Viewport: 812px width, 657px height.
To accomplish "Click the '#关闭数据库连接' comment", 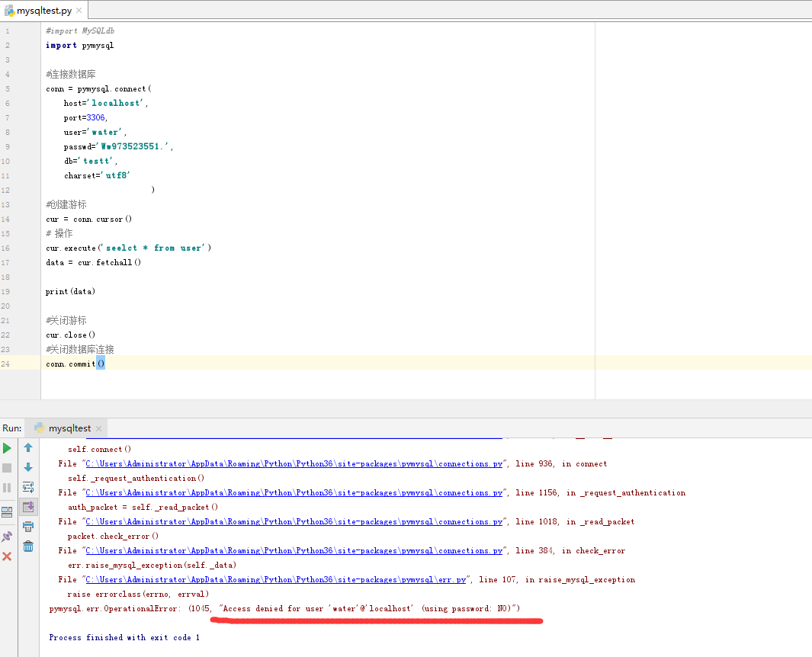I will (80, 350).
